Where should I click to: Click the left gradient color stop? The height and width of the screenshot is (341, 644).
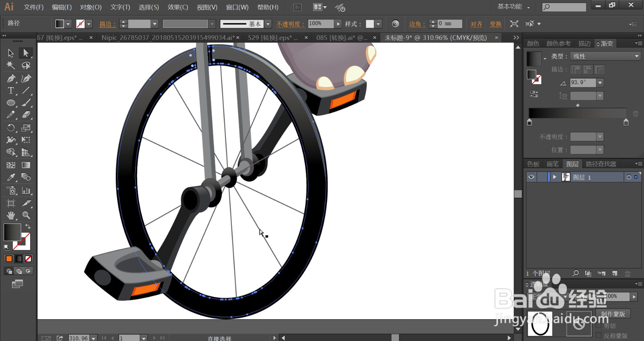coord(529,122)
